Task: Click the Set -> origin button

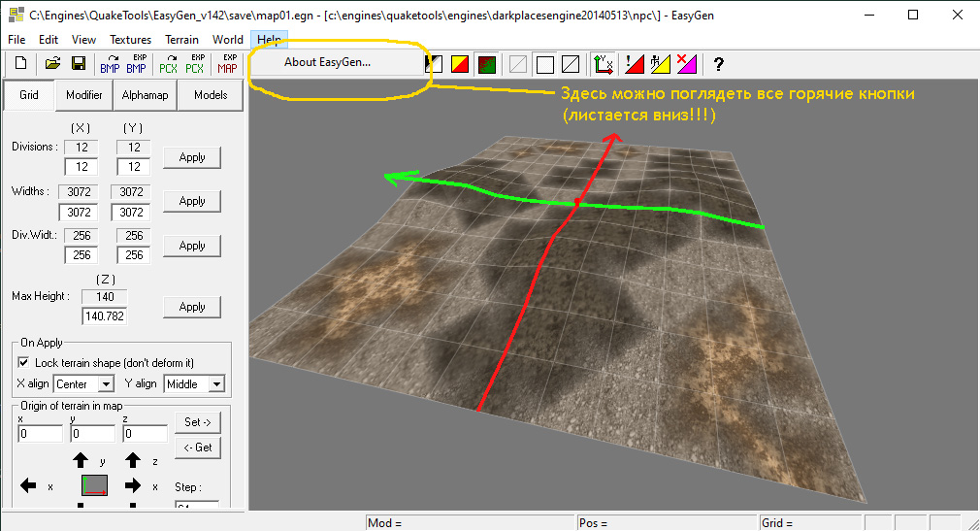Action: (198, 422)
